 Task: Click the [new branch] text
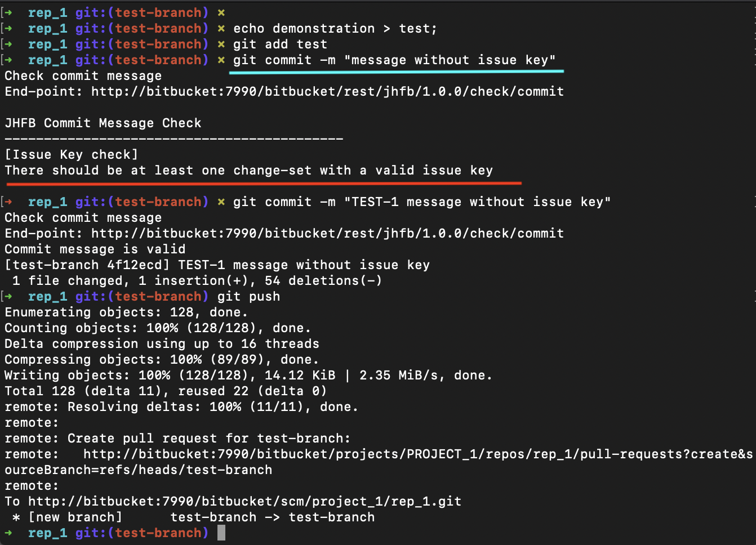point(75,517)
